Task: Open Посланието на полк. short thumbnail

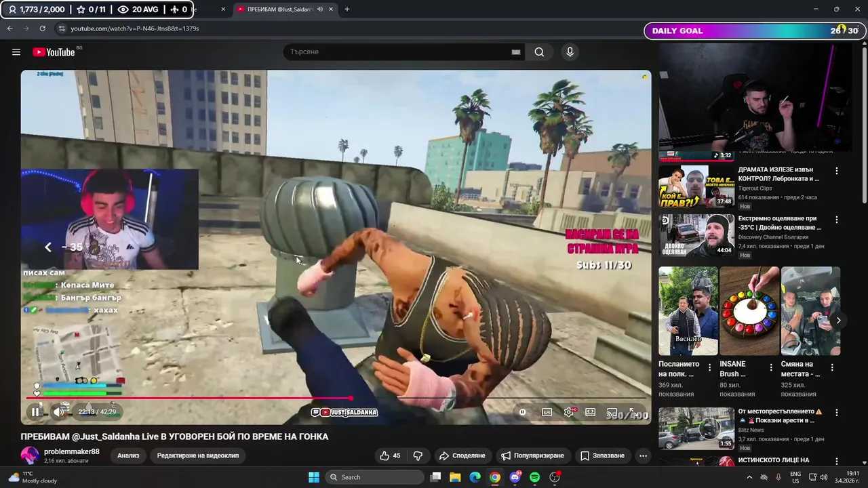Action: 688,311
